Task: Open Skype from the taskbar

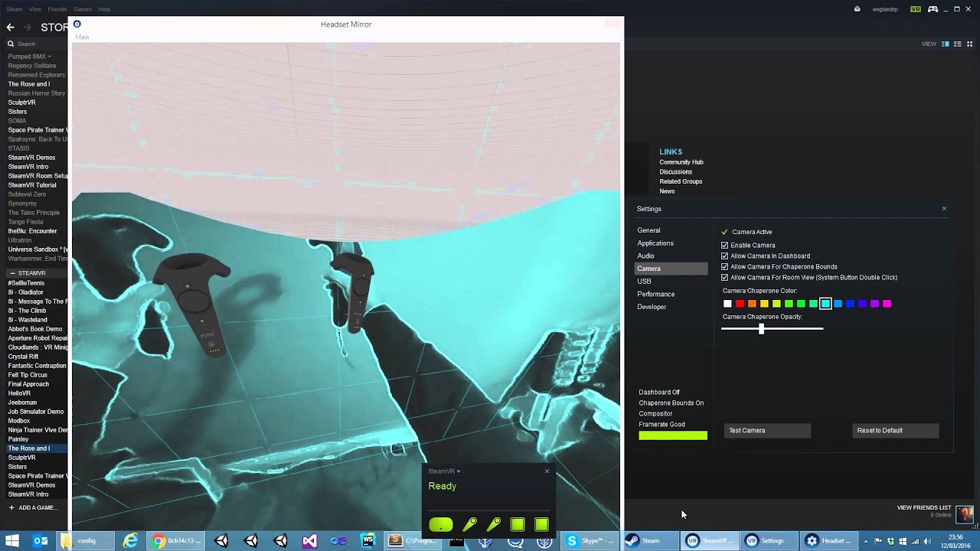Action: [590, 540]
